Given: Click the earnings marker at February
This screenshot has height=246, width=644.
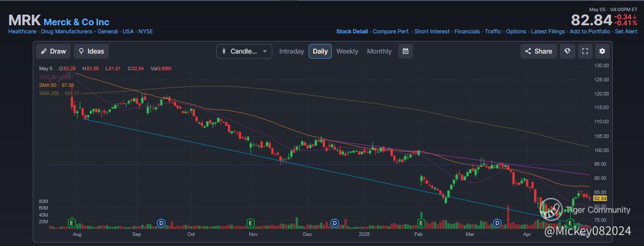Looking at the screenshot, I should (x=420, y=223).
